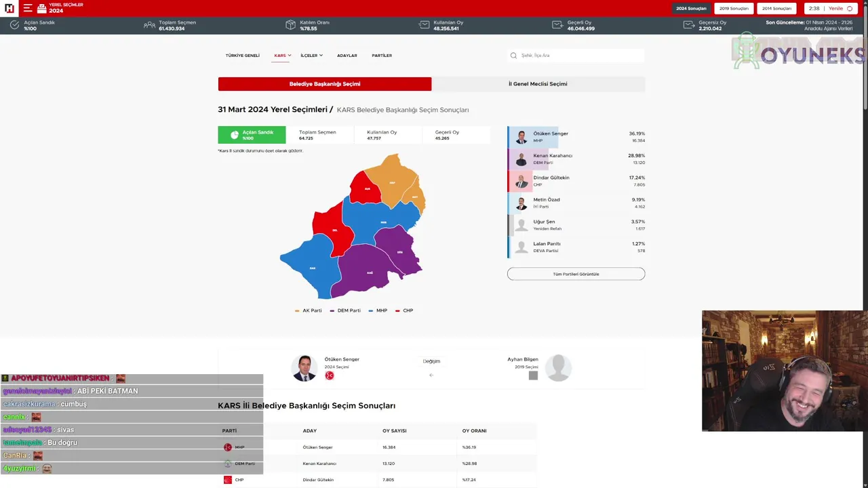Click the change arrow under Değişim
868x488 pixels.
(431, 375)
